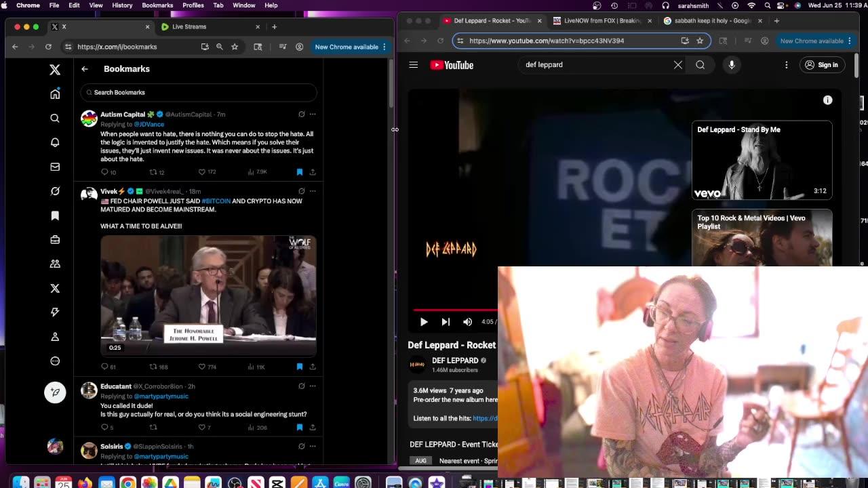Play the Def Leppard Rocket video
The image size is (868, 488).
[x=424, y=322]
